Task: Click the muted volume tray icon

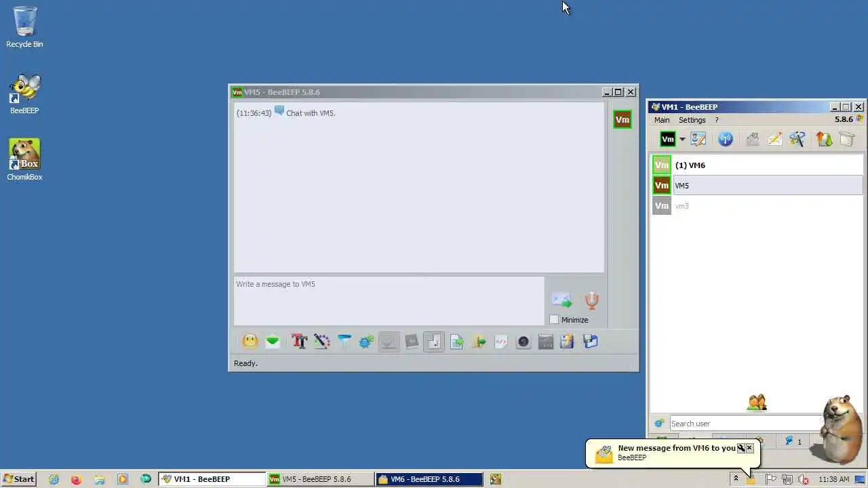Action: pyautogui.click(x=804, y=479)
